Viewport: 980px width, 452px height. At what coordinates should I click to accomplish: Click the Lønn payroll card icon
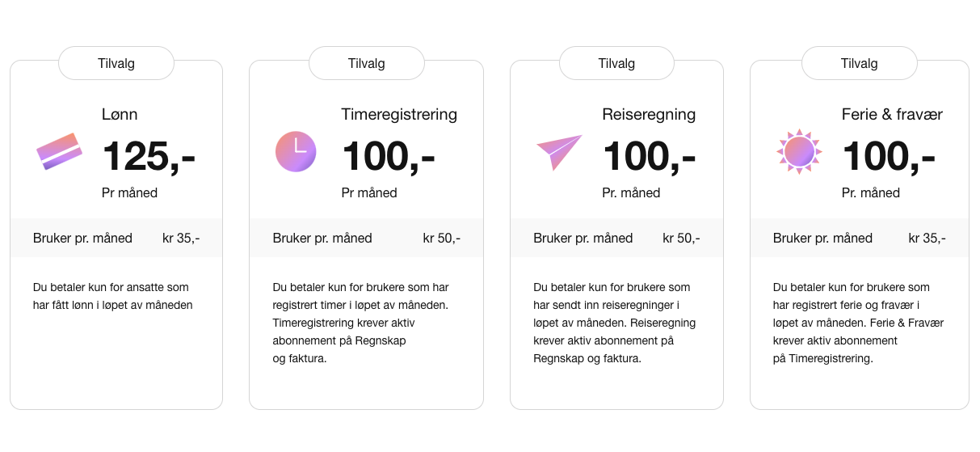coord(60,151)
